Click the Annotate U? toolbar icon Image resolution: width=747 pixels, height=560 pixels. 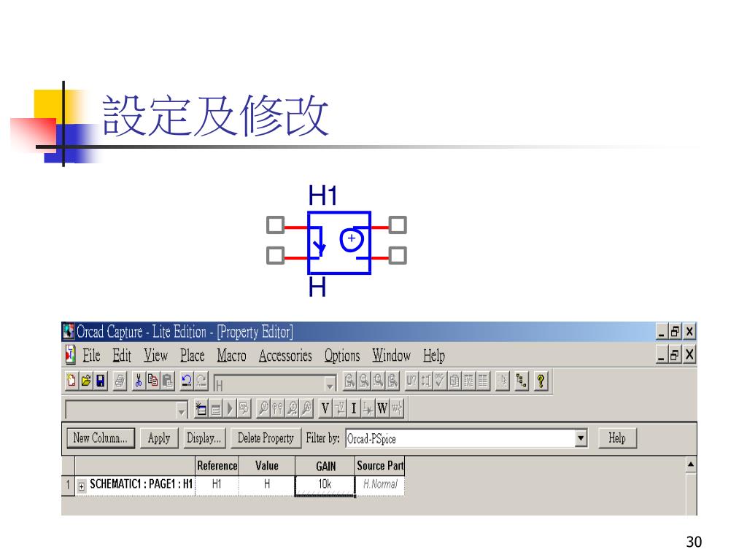[411, 381]
